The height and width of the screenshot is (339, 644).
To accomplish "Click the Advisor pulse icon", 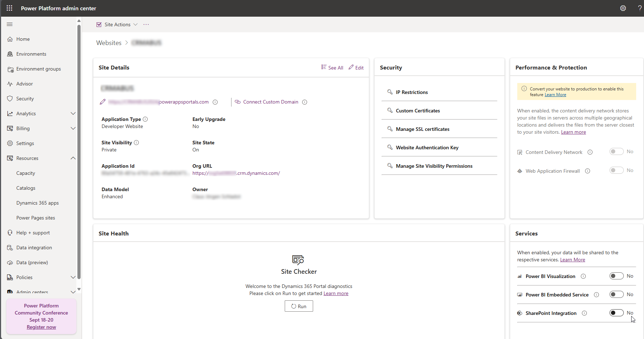I will 10,84.
